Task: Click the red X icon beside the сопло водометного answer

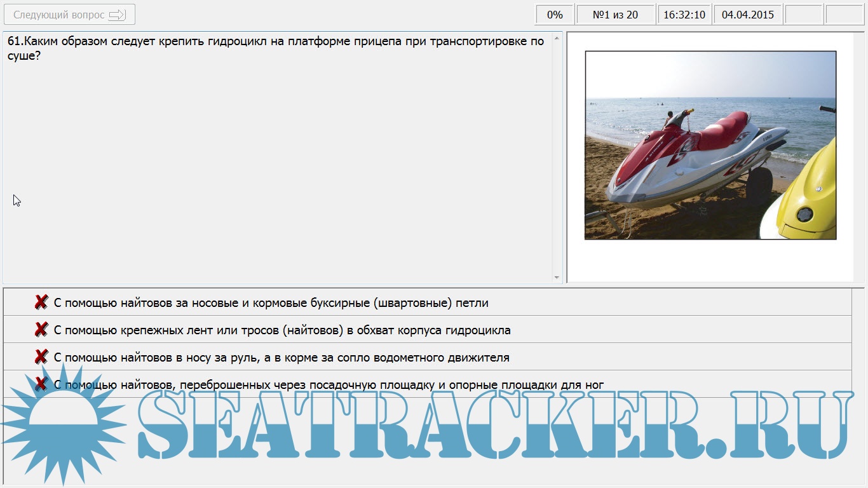Action: (41, 357)
